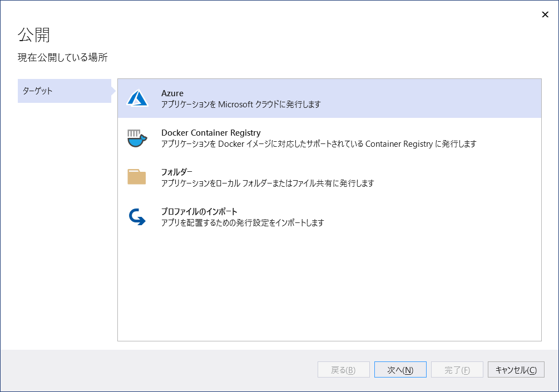Click description 発行設定をインポートします

tap(243, 223)
